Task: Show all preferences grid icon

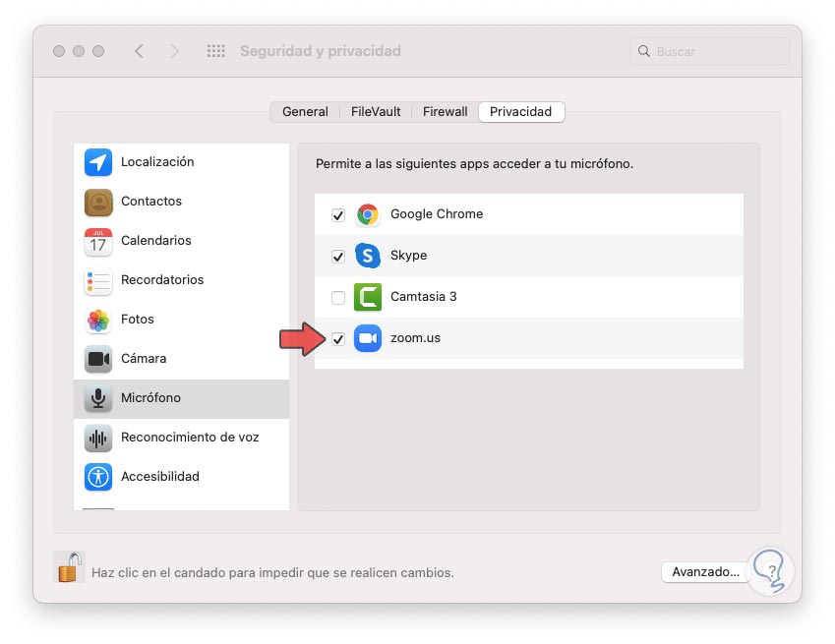Action: (x=216, y=51)
